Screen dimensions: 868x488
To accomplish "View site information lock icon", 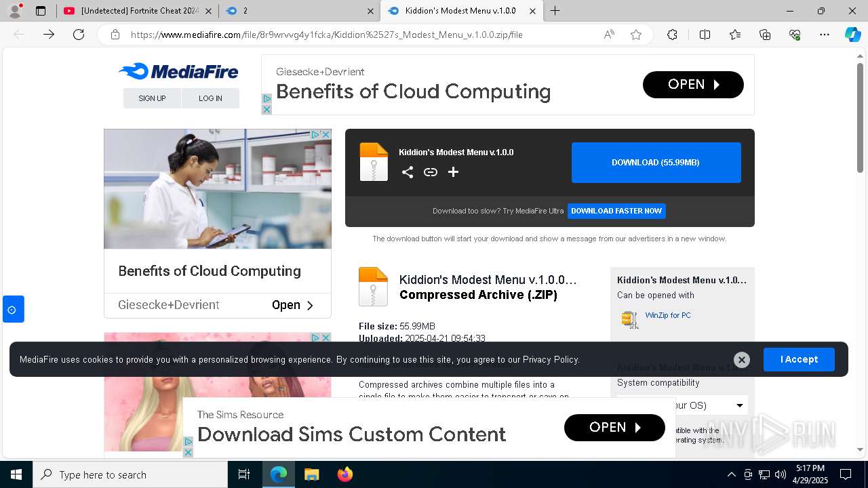I will pos(115,35).
